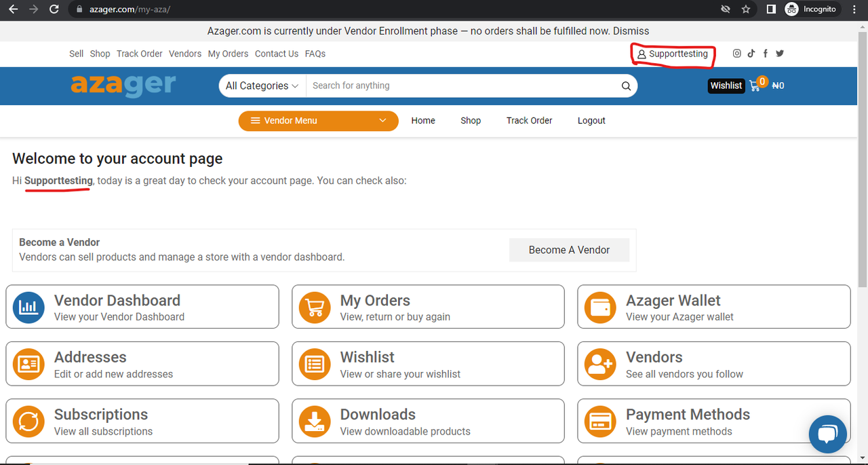Open the Chrome three-dot menu
Image resolution: width=868 pixels, height=465 pixels.
[855, 10]
